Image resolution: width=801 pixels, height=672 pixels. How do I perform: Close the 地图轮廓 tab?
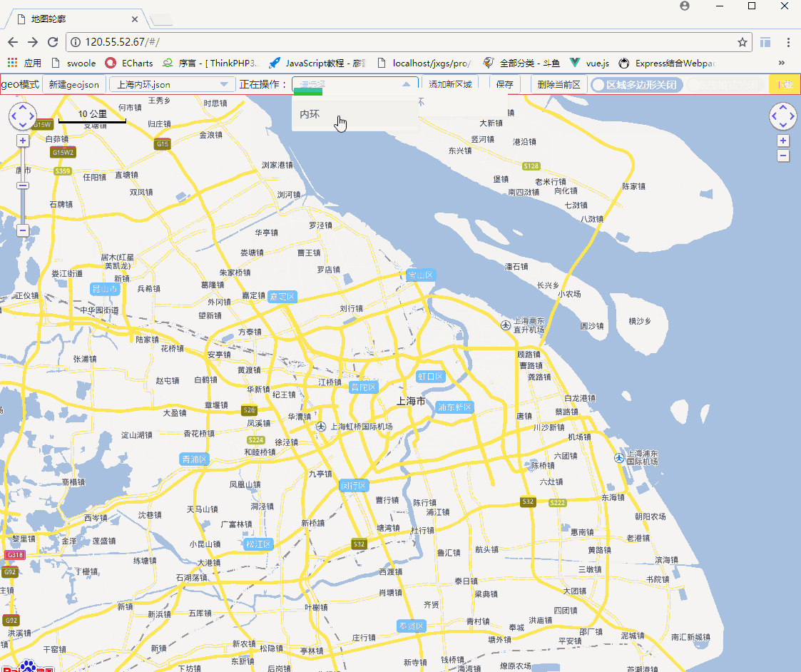(x=134, y=19)
